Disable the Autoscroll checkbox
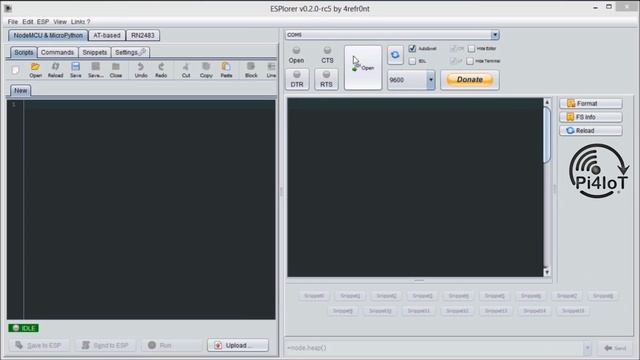Image resolution: width=640 pixels, height=360 pixels. click(412, 49)
